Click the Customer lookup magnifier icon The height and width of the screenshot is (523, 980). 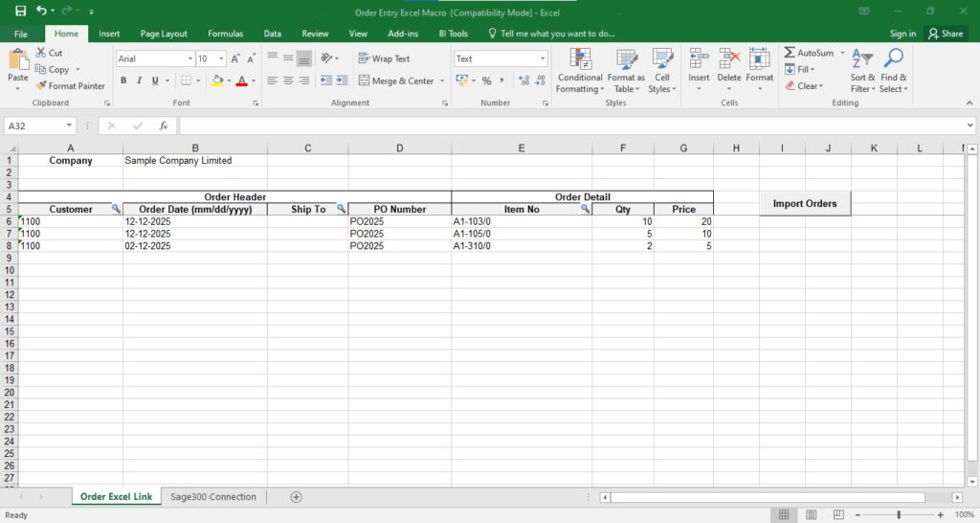pyautogui.click(x=116, y=209)
